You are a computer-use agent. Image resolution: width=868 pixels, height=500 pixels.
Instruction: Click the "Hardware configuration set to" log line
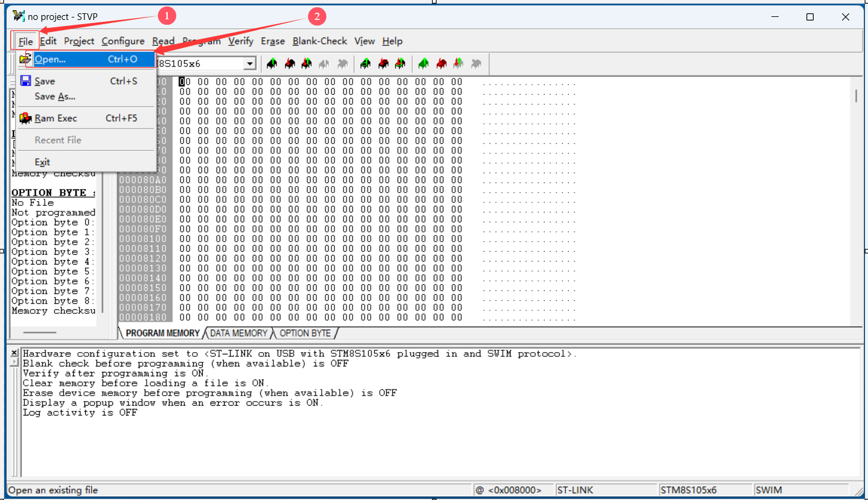tap(299, 354)
